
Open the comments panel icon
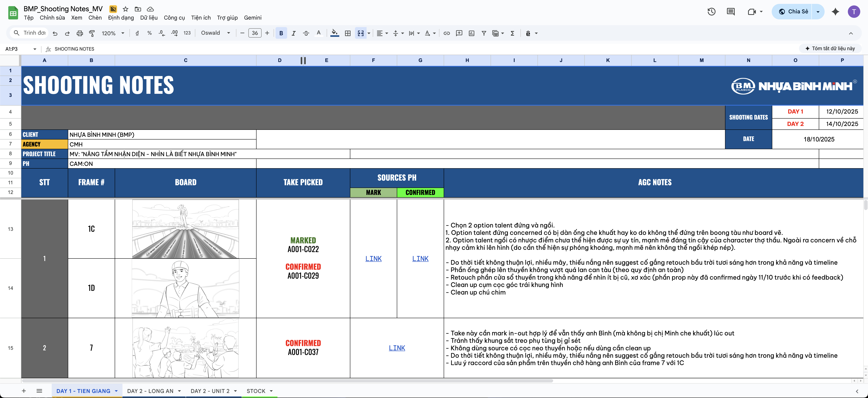730,11
